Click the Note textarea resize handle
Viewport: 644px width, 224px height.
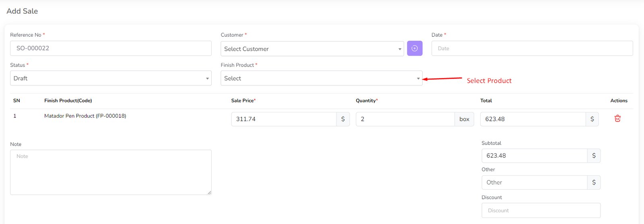(x=209, y=193)
